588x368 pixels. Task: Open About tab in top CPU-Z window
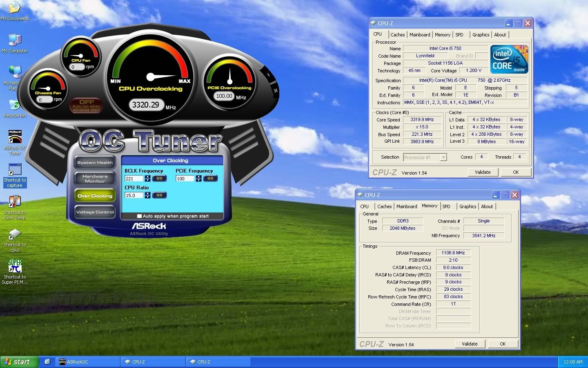[500, 35]
